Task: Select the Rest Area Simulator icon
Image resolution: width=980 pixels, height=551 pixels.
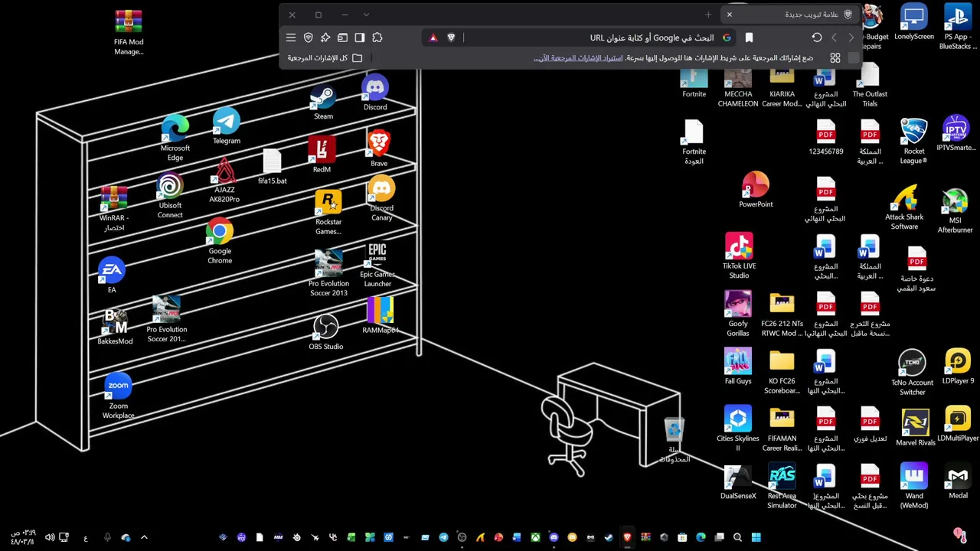Action: point(782,486)
